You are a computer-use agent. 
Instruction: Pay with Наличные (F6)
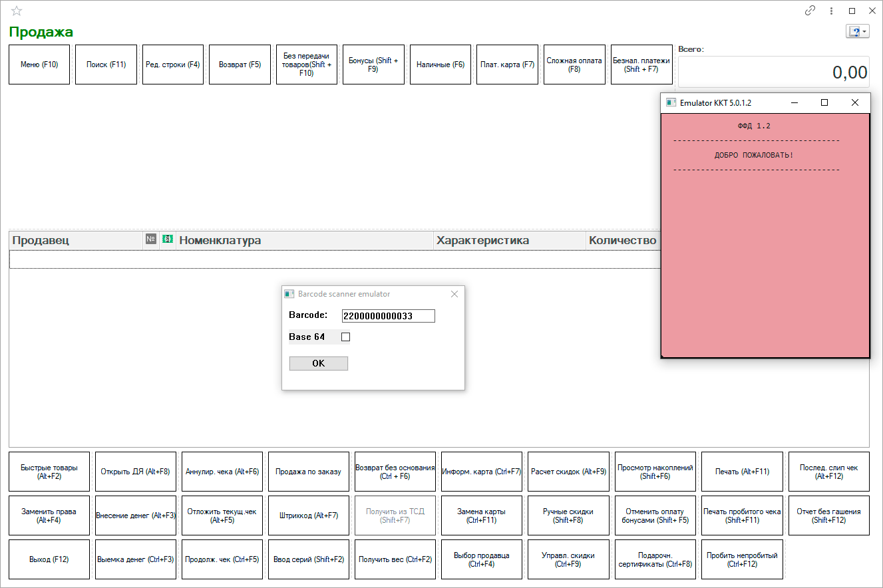click(441, 65)
